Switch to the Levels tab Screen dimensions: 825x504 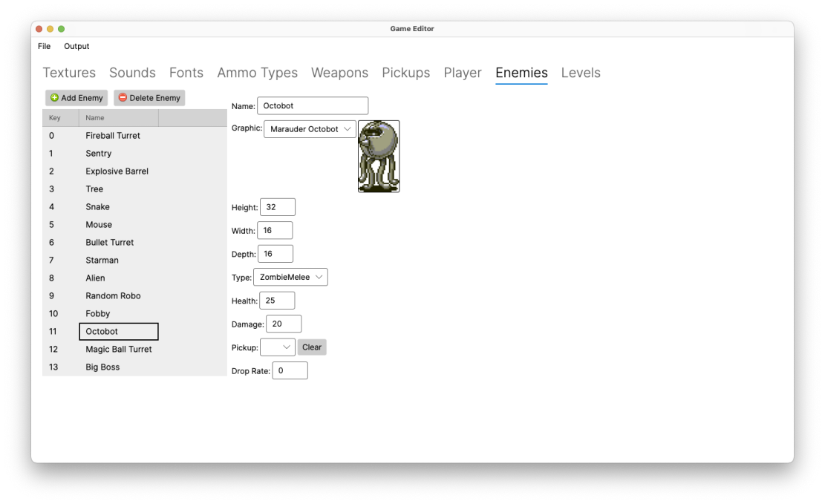581,73
